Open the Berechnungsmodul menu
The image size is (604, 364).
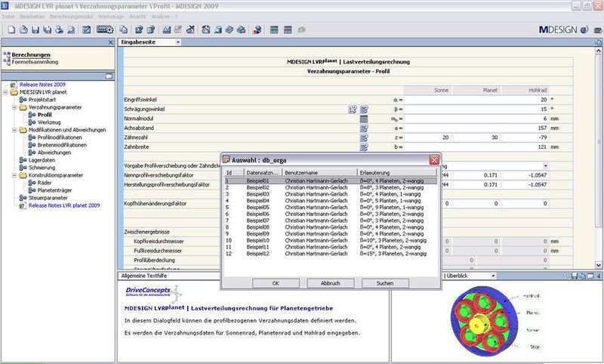coord(71,17)
